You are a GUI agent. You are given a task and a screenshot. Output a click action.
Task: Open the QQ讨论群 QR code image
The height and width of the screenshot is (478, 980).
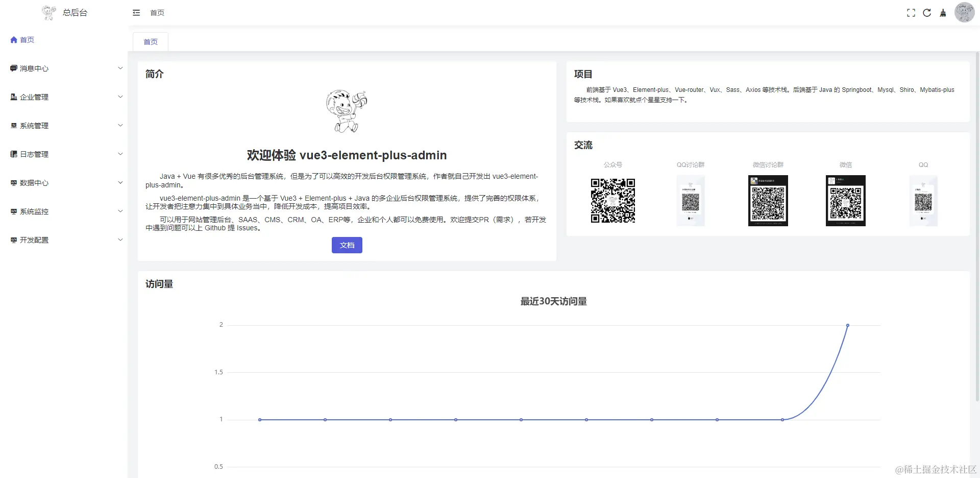click(x=691, y=201)
